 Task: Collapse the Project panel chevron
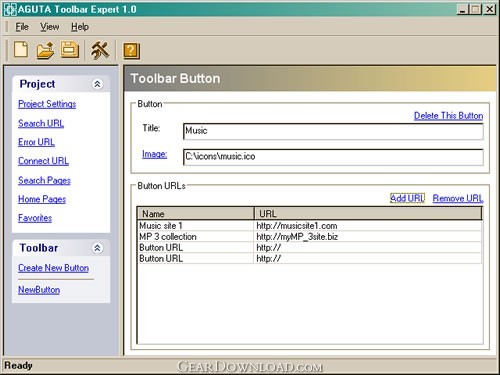tap(97, 84)
